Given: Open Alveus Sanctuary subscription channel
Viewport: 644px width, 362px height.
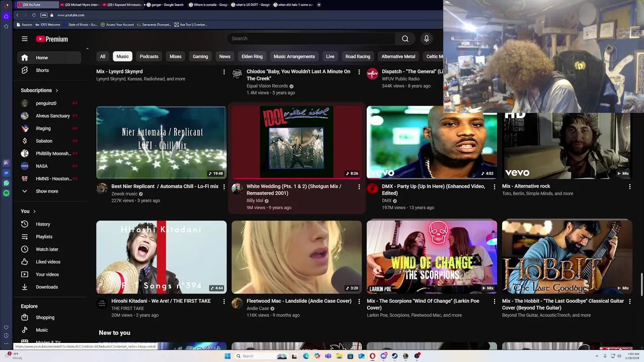Looking at the screenshot, I should click(x=49, y=116).
